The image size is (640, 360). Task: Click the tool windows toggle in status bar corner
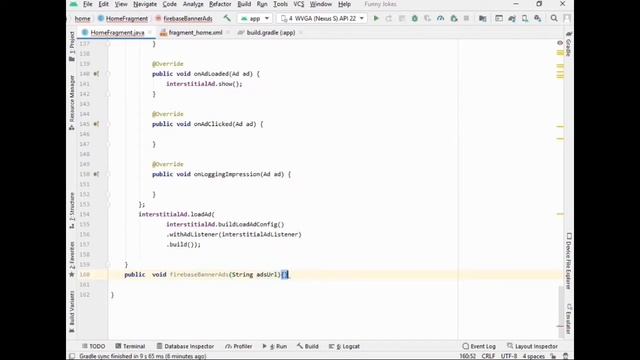point(72,356)
